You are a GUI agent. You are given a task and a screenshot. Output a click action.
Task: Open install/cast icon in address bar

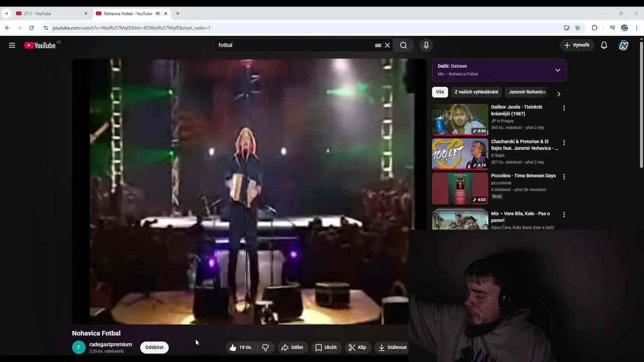pos(567,28)
